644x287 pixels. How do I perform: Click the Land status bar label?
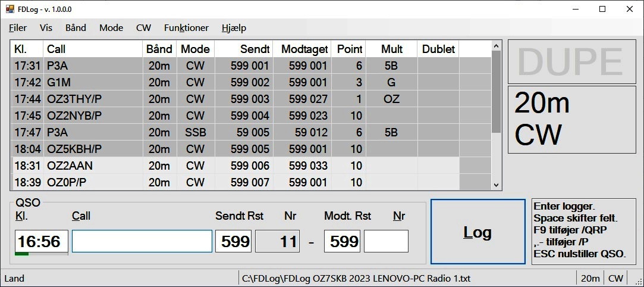[x=14, y=278]
